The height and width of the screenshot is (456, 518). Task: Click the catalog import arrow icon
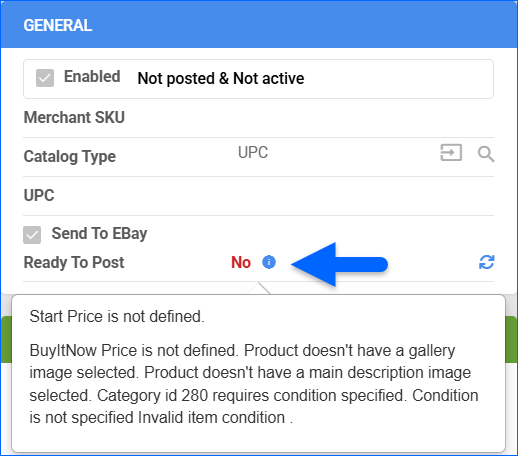(x=451, y=153)
